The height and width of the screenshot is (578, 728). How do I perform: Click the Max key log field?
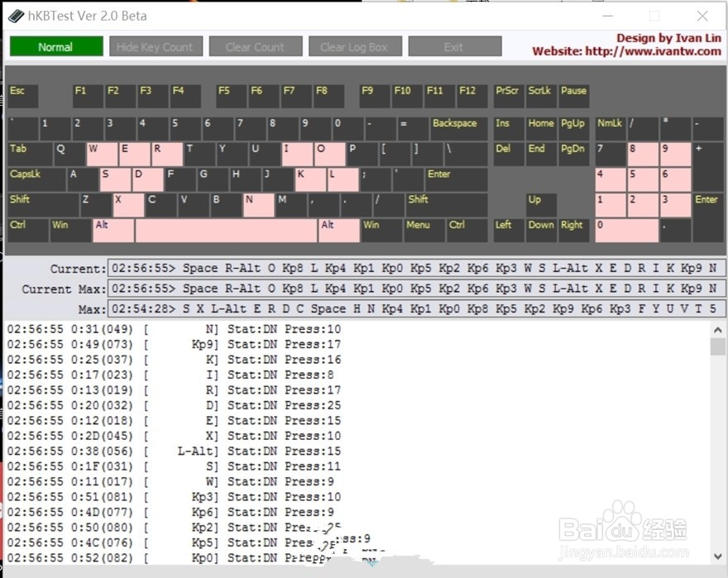click(x=416, y=309)
